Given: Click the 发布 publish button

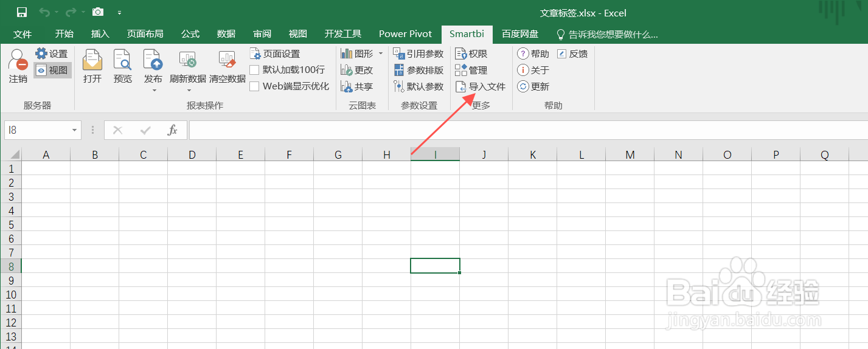Looking at the screenshot, I should point(153,67).
